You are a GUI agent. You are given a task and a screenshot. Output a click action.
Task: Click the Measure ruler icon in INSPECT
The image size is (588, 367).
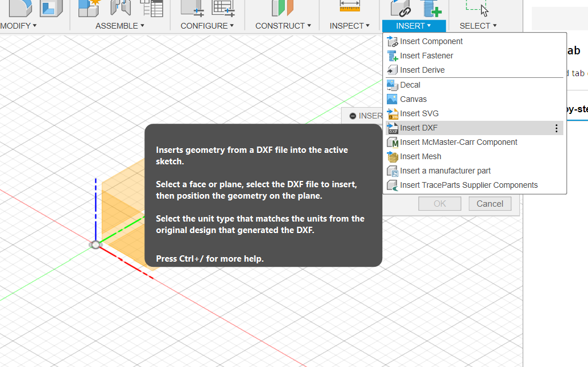(x=350, y=6)
